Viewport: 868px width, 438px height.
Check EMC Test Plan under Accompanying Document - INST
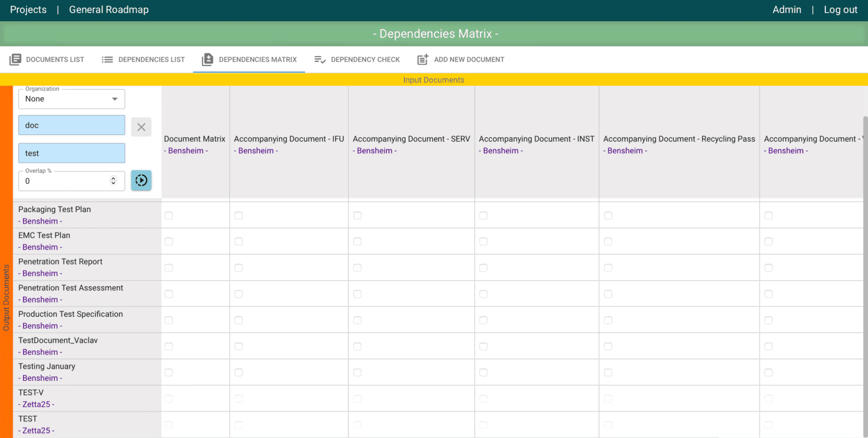tap(483, 242)
